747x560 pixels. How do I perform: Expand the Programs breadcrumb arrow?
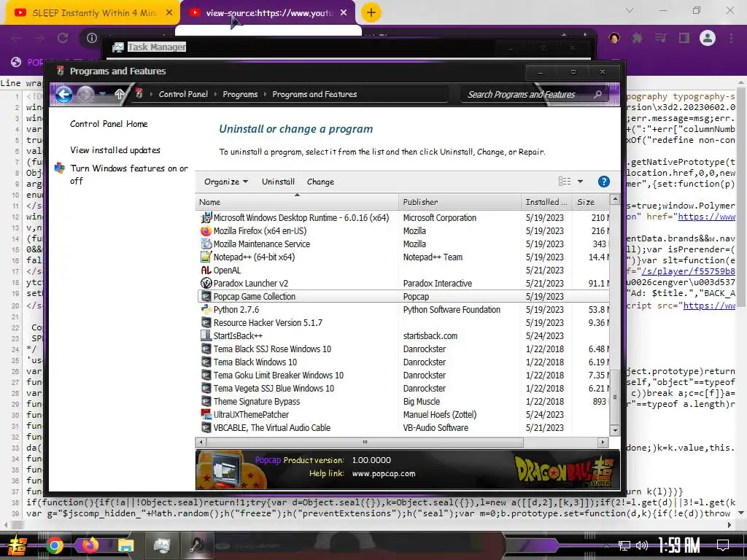click(x=265, y=94)
